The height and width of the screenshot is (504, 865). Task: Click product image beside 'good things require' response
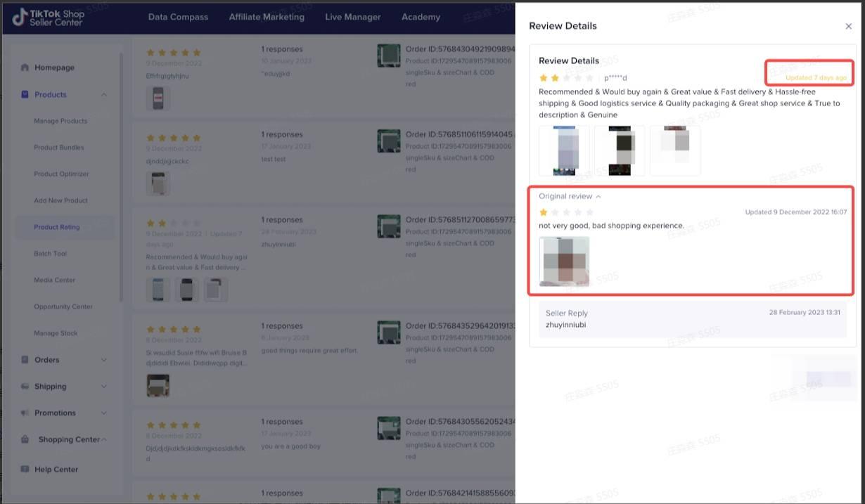(x=389, y=332)
